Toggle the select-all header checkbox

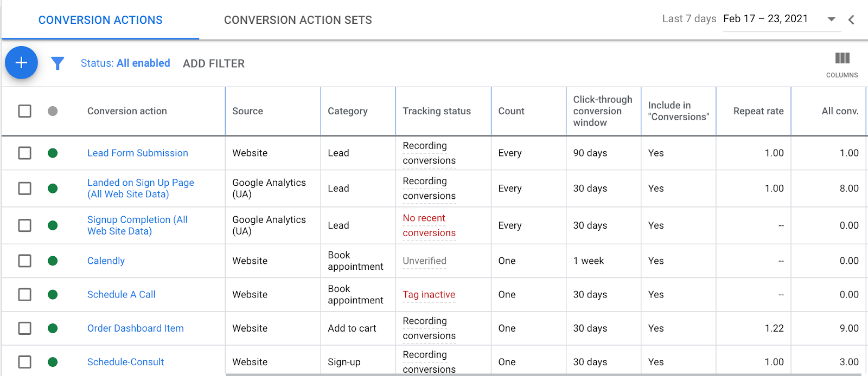point(25,111)
